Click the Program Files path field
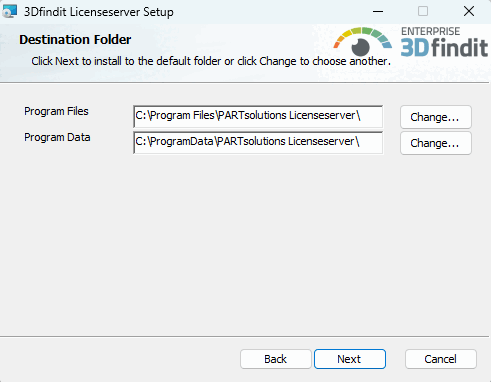Screen dimensions: 491x382 click(x=258, y=116)
